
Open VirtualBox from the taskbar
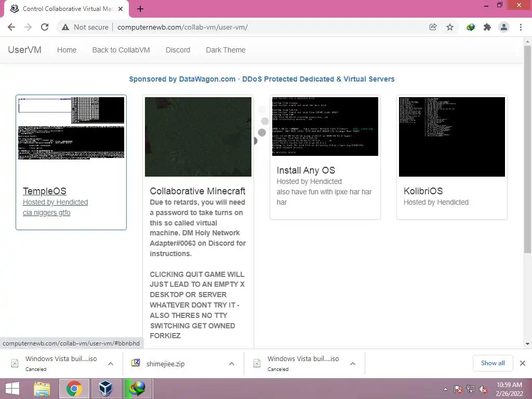[105, 389]
